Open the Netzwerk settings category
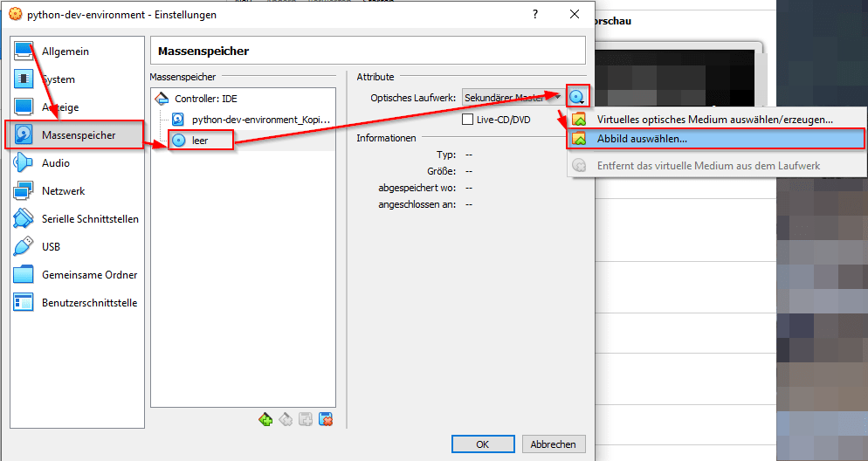 (x=78, y=191)
